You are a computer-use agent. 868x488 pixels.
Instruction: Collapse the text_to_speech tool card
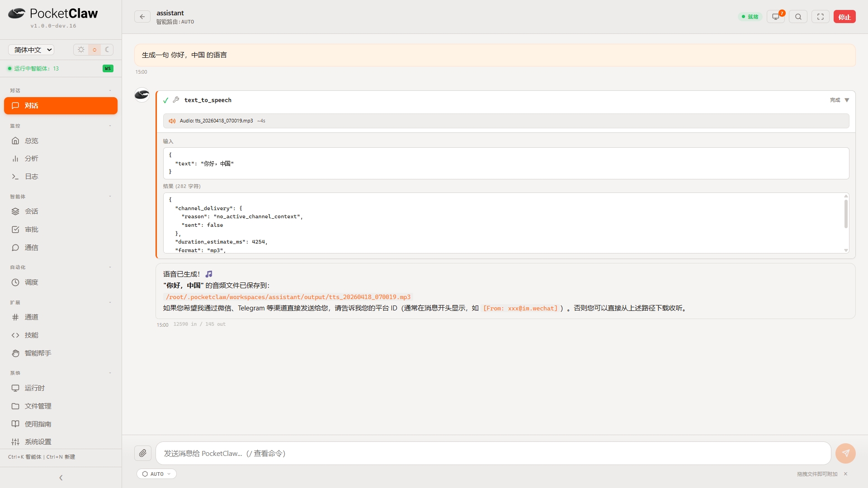pyautogui.click(x=847, y=100)
